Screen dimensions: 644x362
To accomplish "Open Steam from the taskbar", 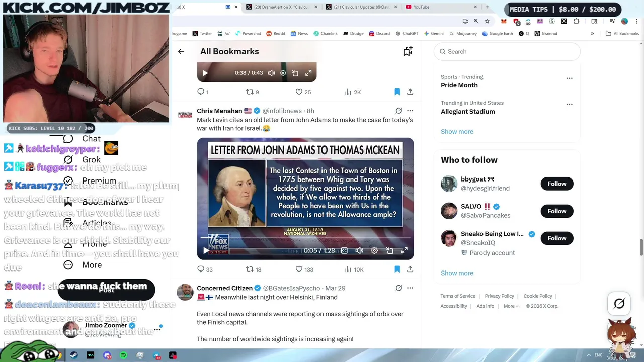I will pyautogui.click(x=74, y=355).
